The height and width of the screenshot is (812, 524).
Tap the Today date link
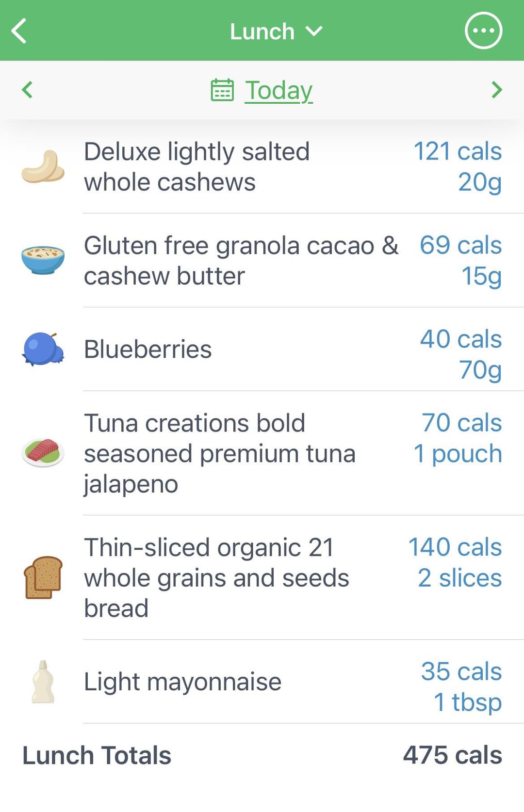point(278,91)
